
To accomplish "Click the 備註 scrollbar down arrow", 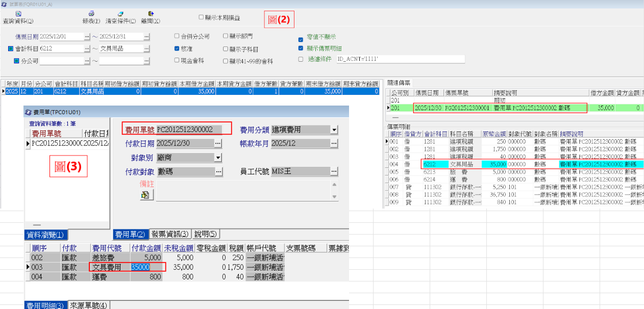I will (x=335, y=197).
